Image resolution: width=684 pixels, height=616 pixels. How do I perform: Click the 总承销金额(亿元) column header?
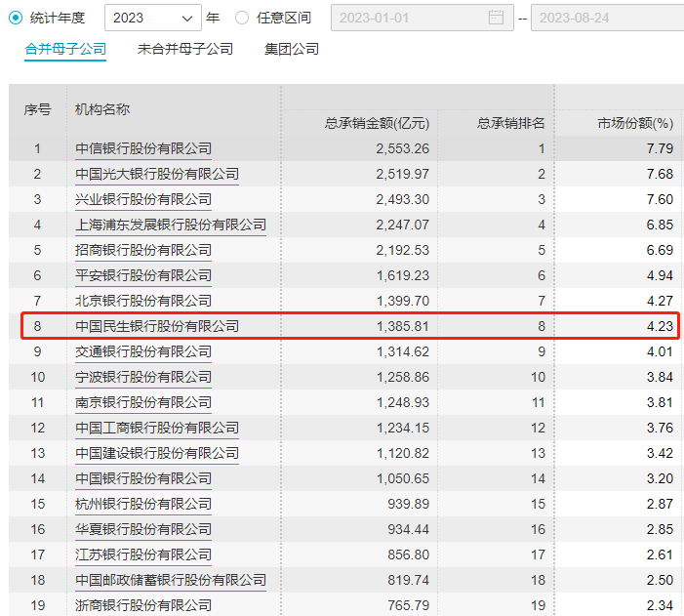click(377, 123)
